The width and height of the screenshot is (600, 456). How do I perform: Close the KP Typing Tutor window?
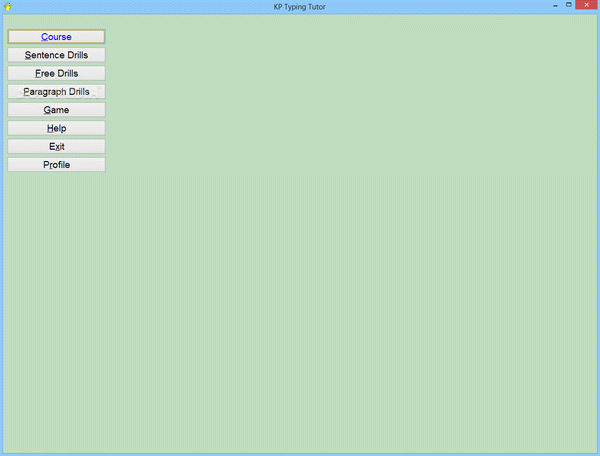point(586,5)
